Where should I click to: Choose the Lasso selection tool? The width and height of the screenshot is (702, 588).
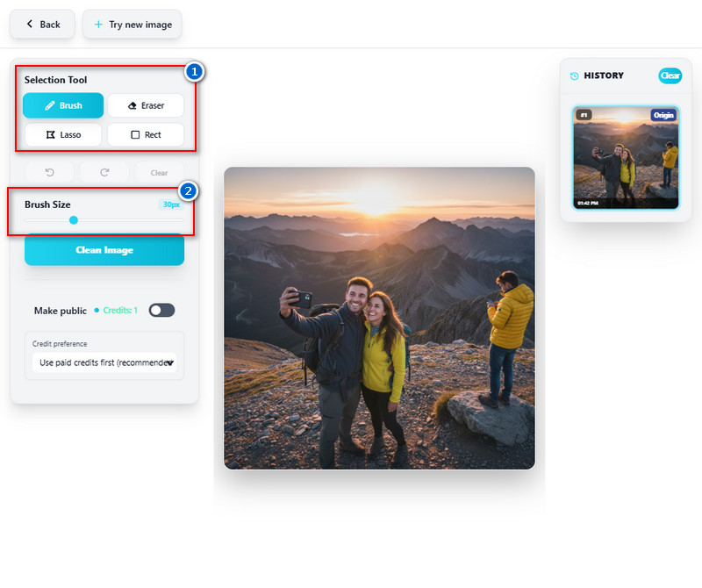coord(63,135)
